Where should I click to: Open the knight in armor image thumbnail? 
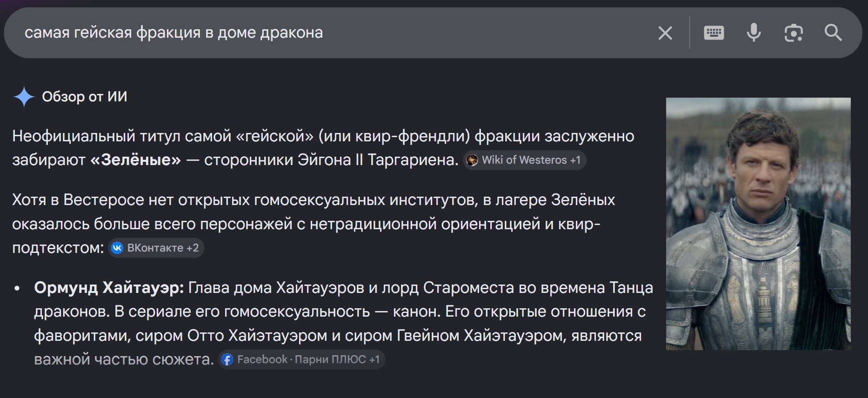[758, 224]
